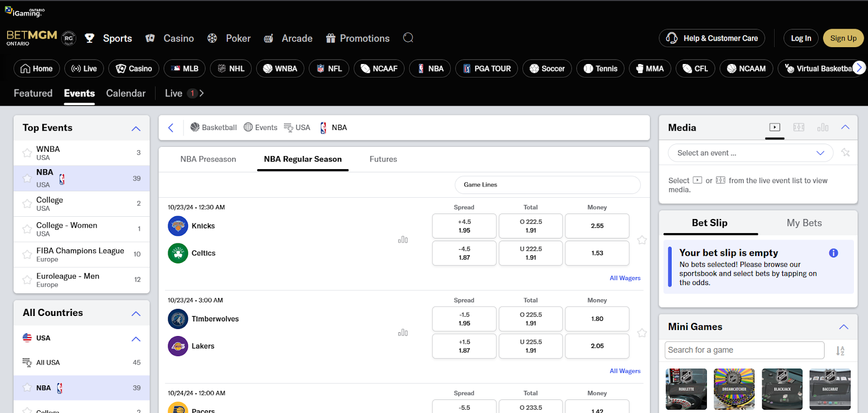Open the Select an event dropdown
This screenshot has height=413, width=868.
[x=751, y=153]
